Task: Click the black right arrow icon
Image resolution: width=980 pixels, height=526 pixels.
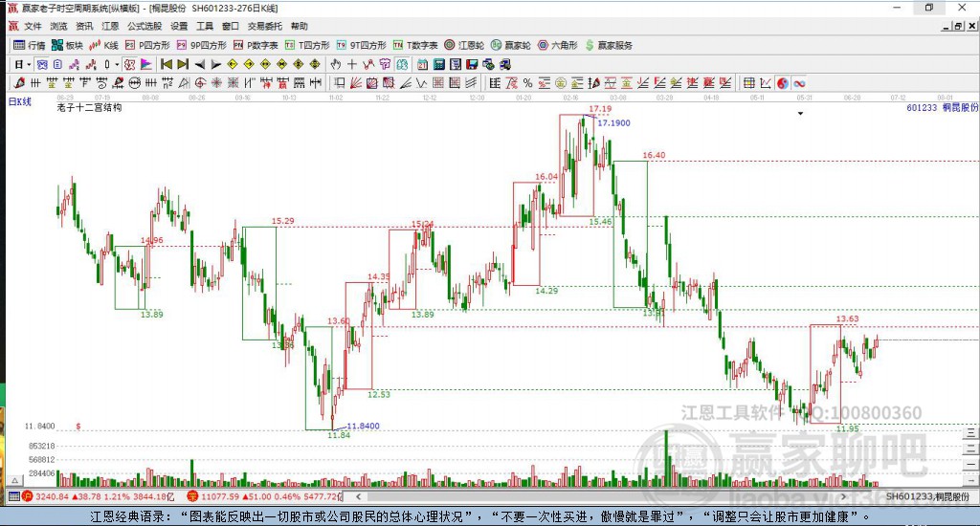Action: [215, 64]
